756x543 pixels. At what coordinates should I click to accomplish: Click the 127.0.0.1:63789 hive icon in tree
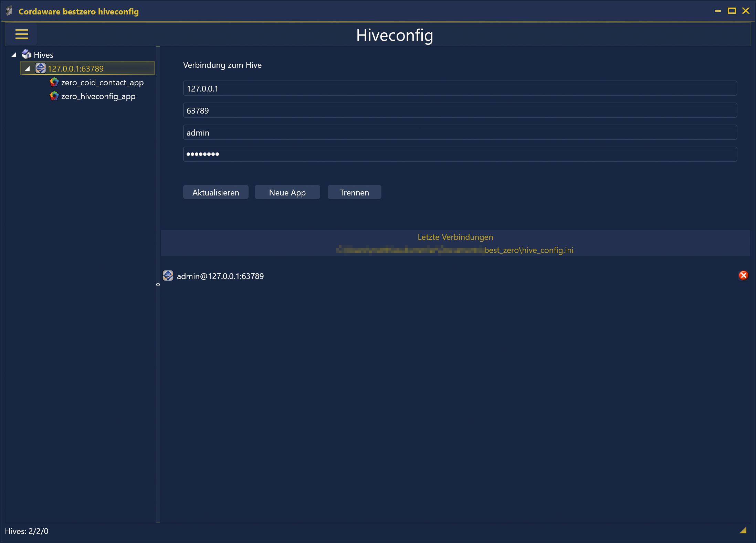(x=41, y=68)
